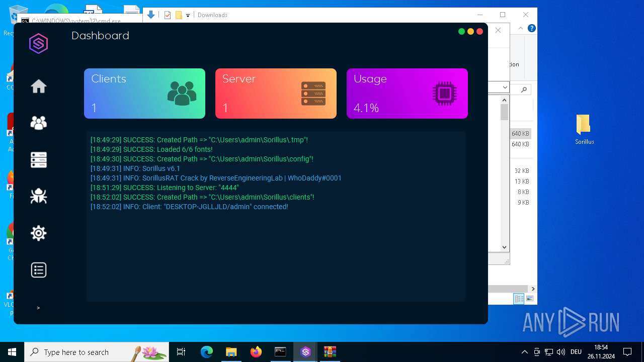Select the 13 KB file row in Downloads
The image size is (644, 362).
[x=521, y=182]
